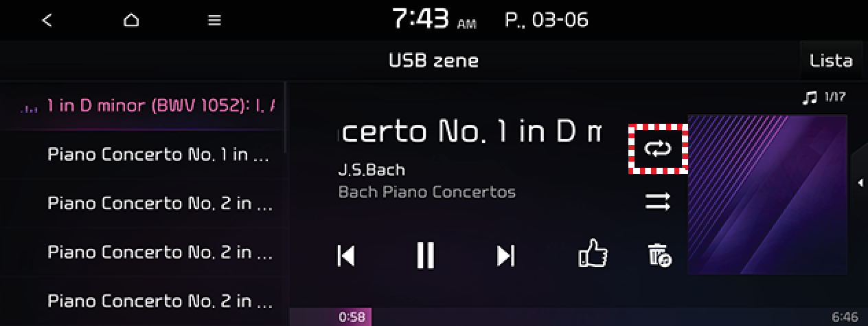
Task: Delete current song with trash icon
Action: coord(659,255)
